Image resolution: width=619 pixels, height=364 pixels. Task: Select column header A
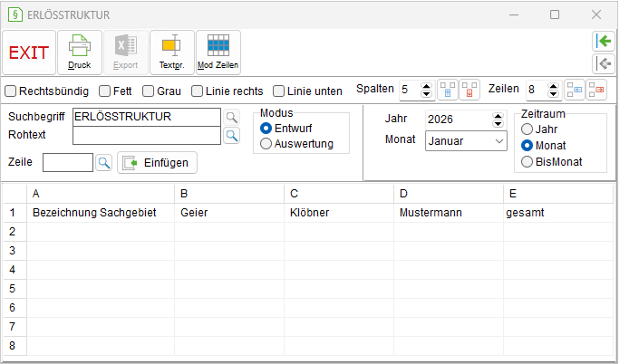point(101,194)
